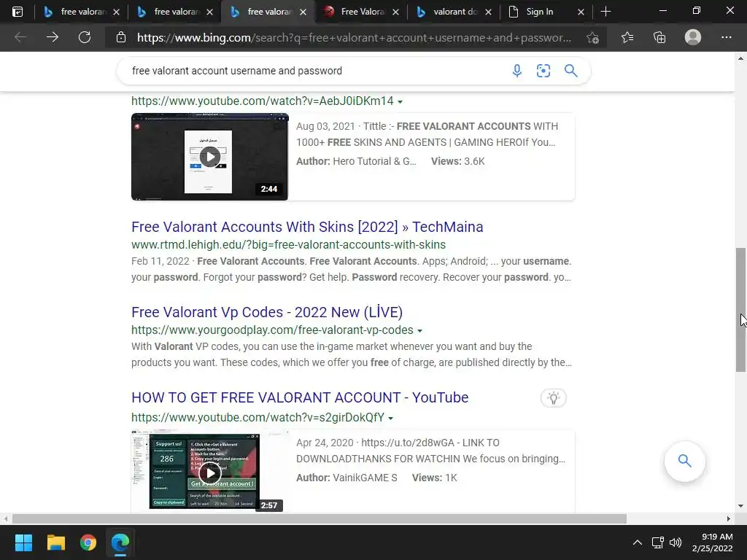Close the first free valorant tab
The image size is (747, 560).
pos(116,12)
